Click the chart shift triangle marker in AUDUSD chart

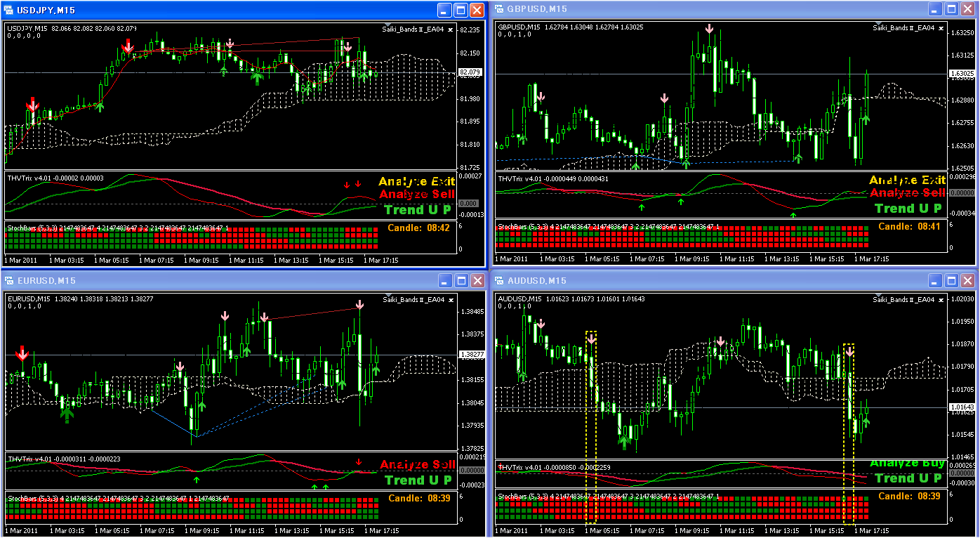click(878, 294)
